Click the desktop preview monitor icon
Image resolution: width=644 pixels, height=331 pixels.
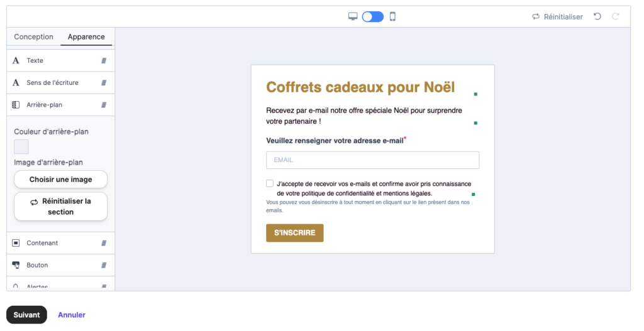(x=353, y=16)
